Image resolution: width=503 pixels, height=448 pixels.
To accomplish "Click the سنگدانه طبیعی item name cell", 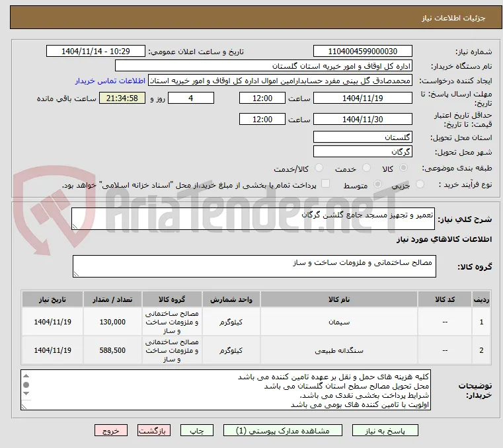I will [x=339, y=350].
